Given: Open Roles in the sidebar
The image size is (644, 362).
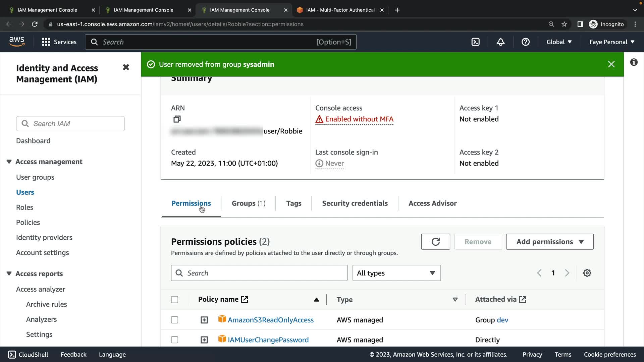Looking at the screenshot, I should point(24,207).
